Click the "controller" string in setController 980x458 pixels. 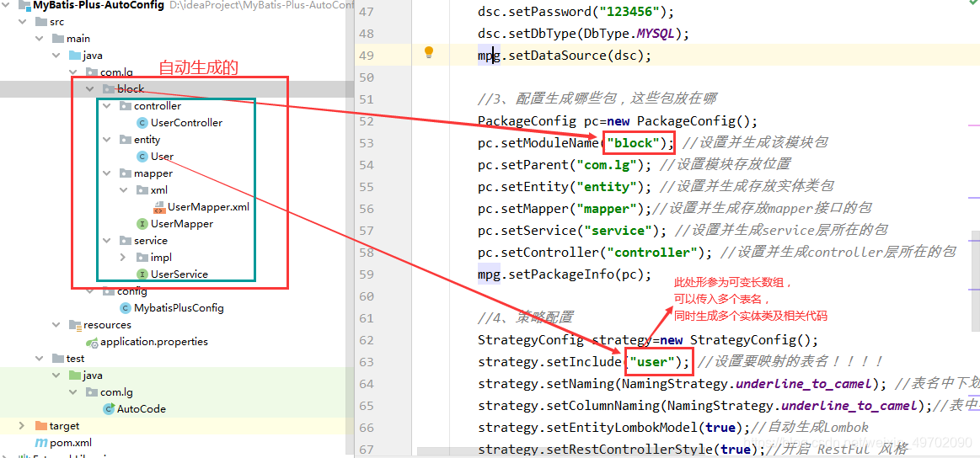tap(652, 253)
